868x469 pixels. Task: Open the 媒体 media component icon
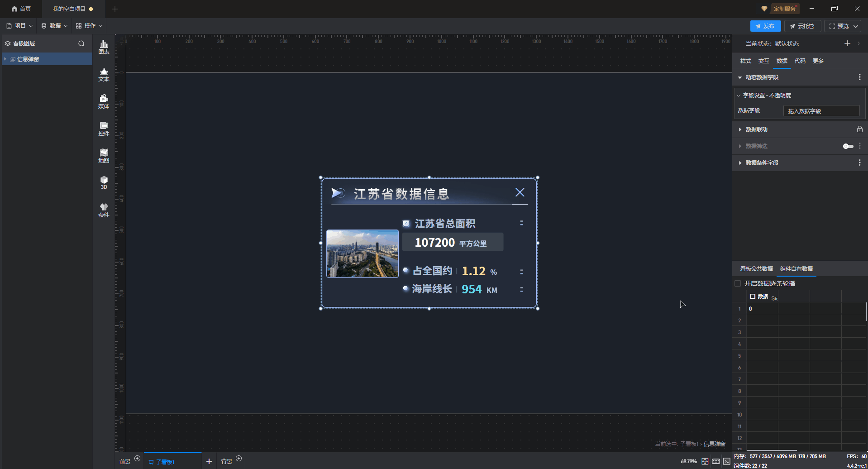coord(104,101)
